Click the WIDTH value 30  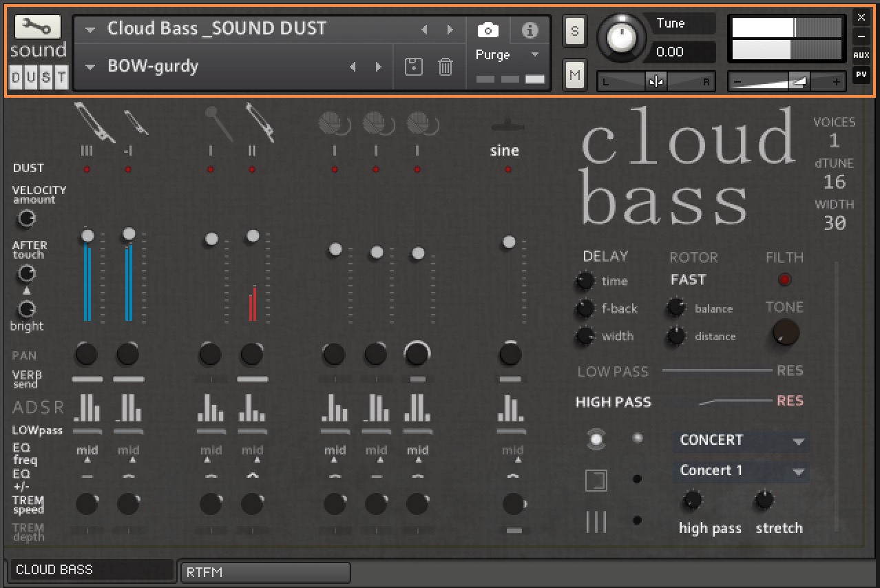pyautogui.click(x=834, y=223)
